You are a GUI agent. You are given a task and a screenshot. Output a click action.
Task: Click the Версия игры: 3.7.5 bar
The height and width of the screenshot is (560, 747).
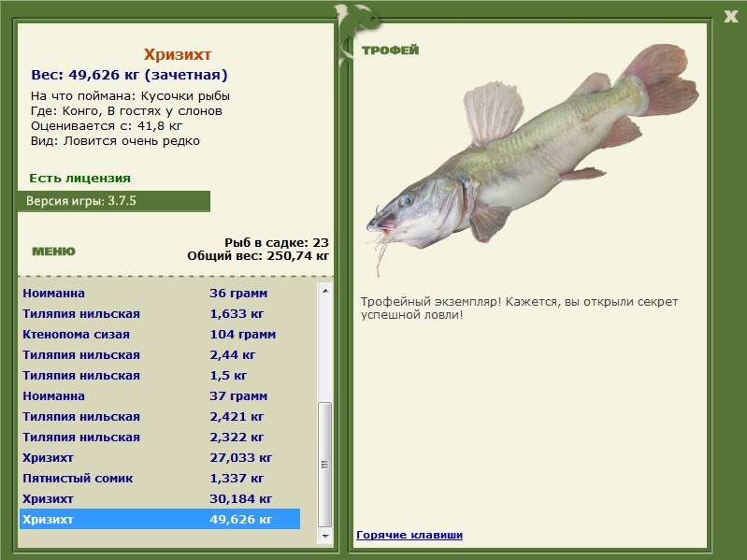114,201
